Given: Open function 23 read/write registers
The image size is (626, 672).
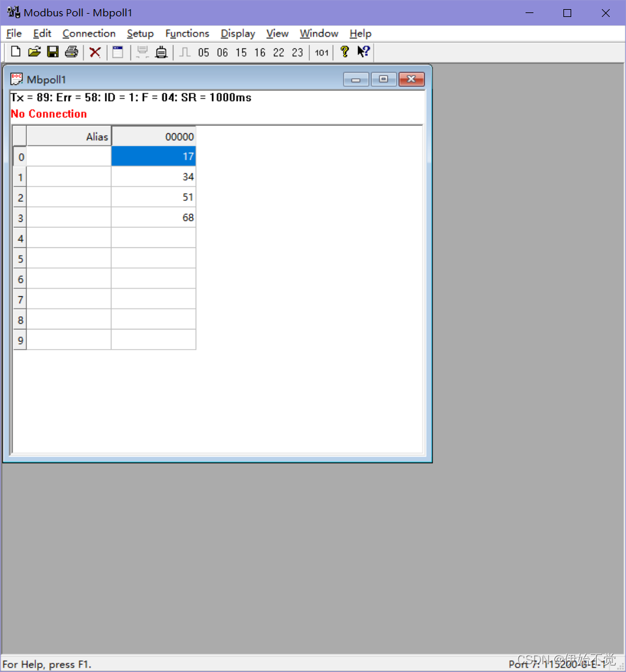Looking at the screenshot, I should click(x=297, y=53).
